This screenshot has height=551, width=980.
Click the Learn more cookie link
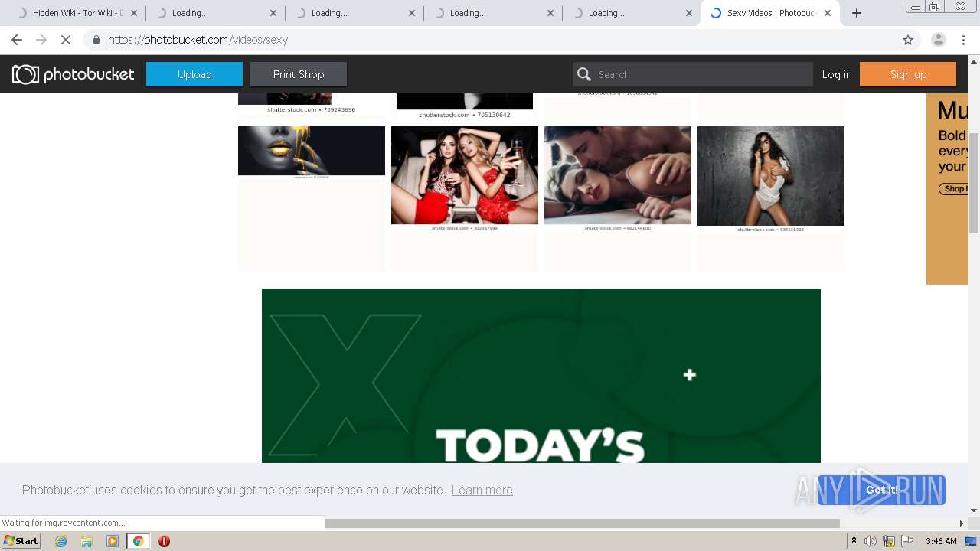[482, 490]
